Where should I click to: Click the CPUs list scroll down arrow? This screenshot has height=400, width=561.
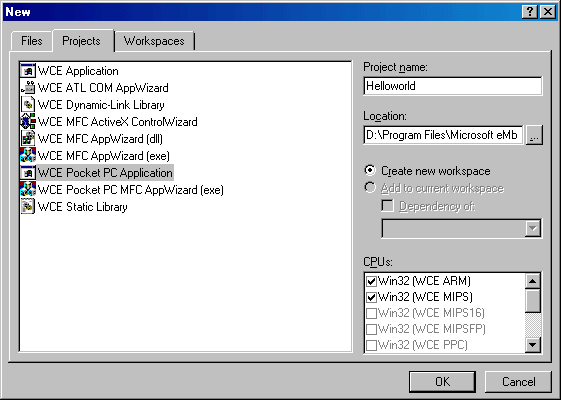(533, 345)
